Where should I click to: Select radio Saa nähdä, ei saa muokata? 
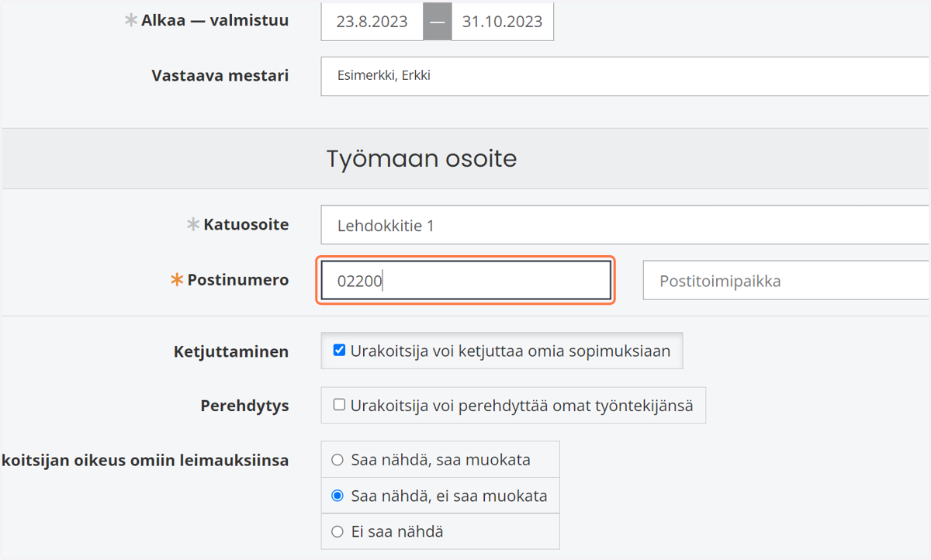tap(337, 496)
